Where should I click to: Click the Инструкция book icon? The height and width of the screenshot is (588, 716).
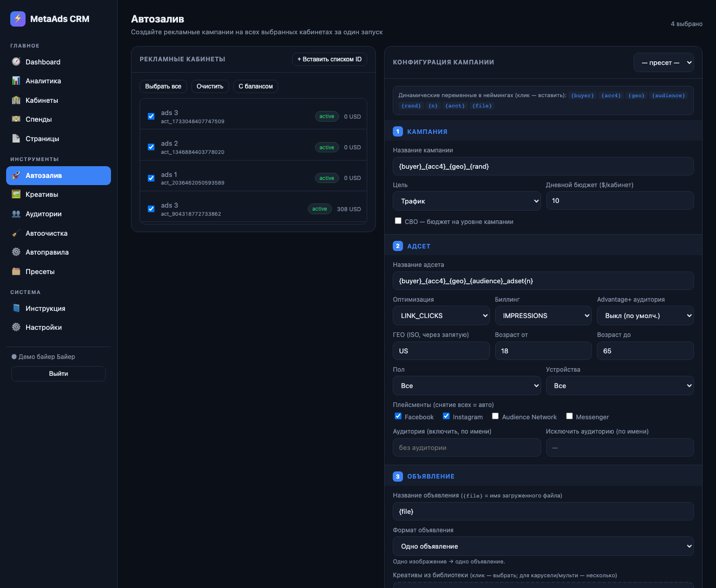pos(16,308)
